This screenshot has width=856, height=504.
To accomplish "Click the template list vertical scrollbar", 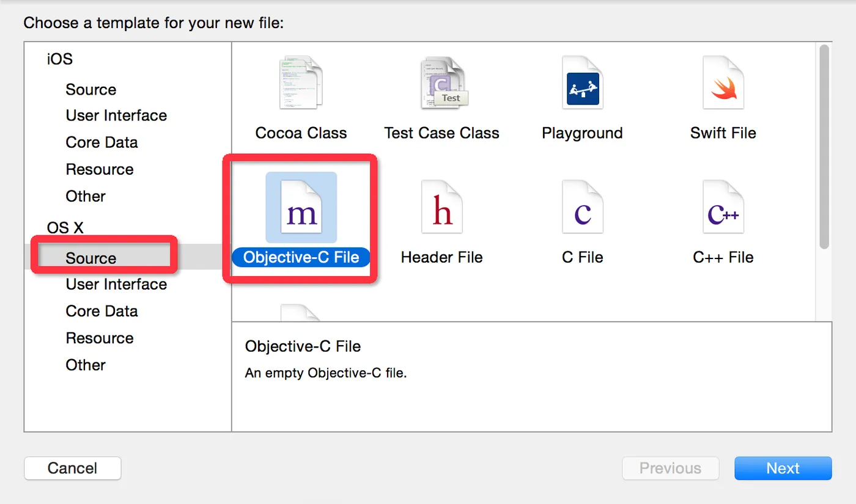I will (824, 147).
